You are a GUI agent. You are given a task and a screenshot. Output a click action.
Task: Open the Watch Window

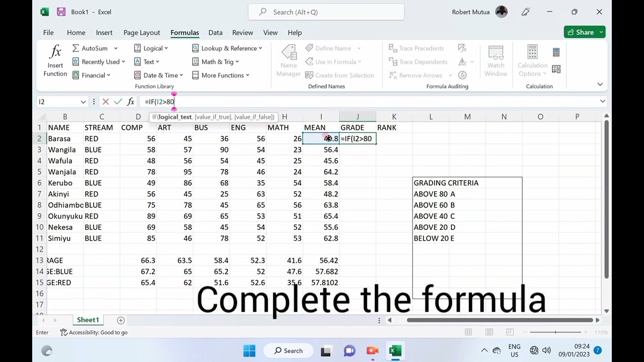pos(496,61)
